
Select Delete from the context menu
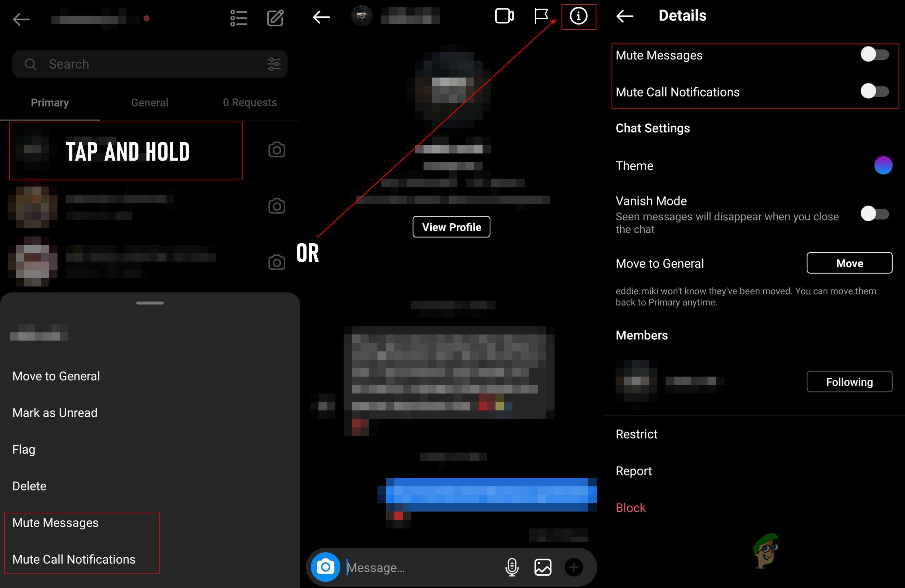click(x=30, y=486)
